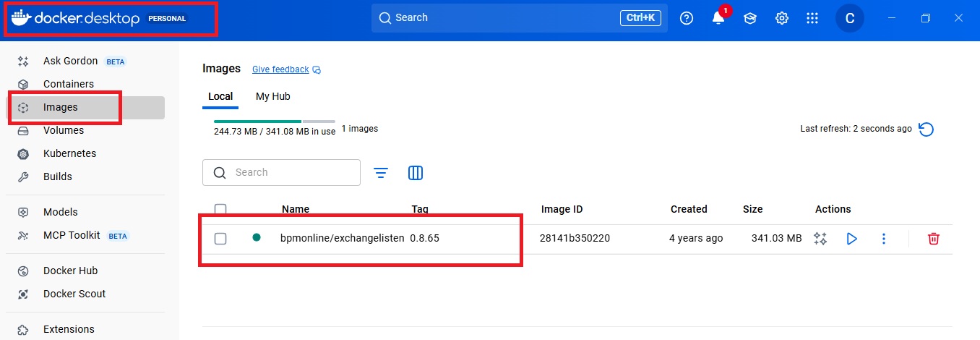
Task: Focus the top Search bar
Action: pyautogui.click(x=520, y=18)
